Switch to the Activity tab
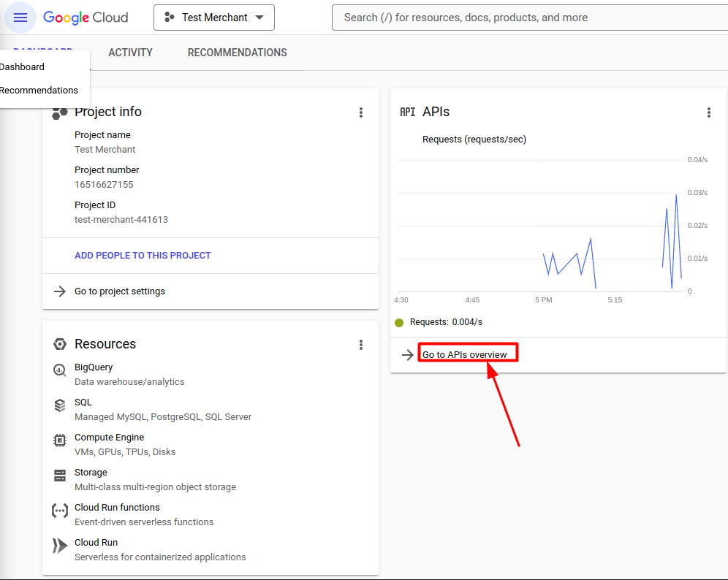Image resolution: width=728 pixels, height=580 pixels. pyautogui.click(x=130, y=53)
